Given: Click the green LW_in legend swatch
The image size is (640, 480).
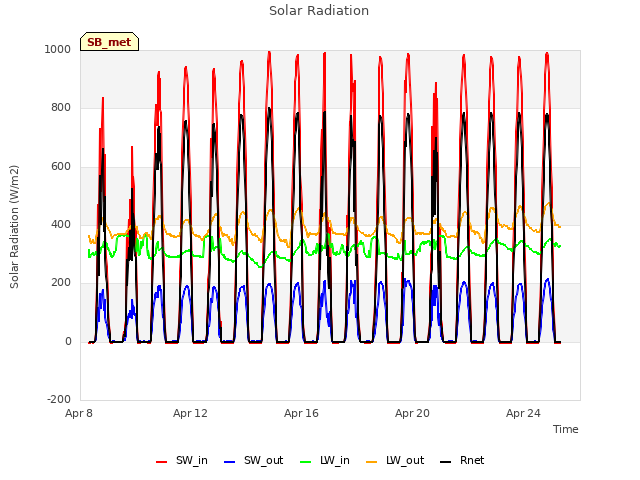Looking at the screenshot, I should (306, 462).
